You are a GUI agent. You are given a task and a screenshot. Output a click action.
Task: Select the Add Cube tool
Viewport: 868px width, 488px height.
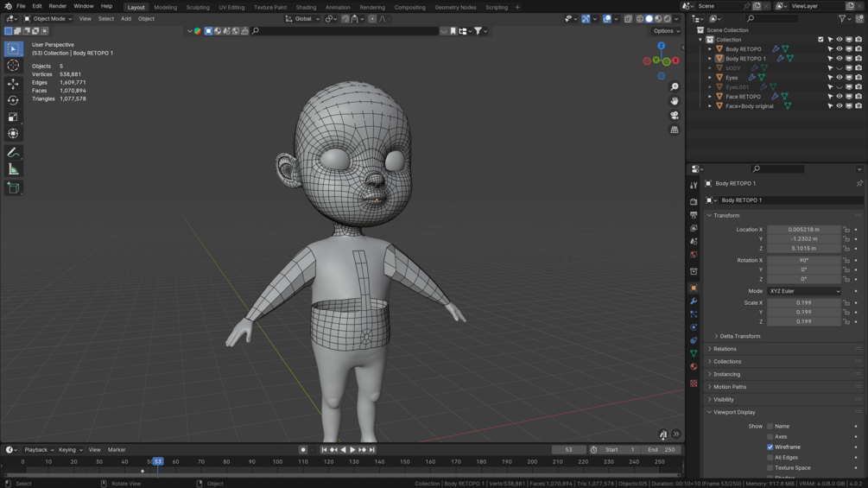(13, 188)
